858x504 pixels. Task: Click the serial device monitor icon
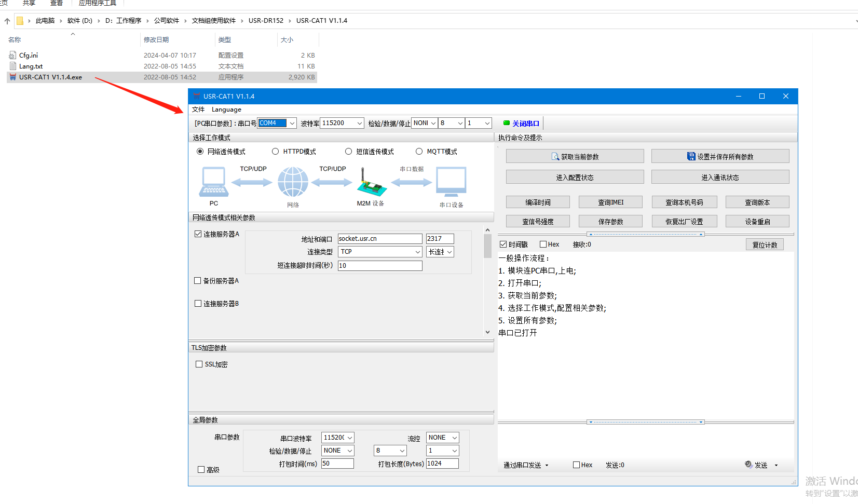451,182
